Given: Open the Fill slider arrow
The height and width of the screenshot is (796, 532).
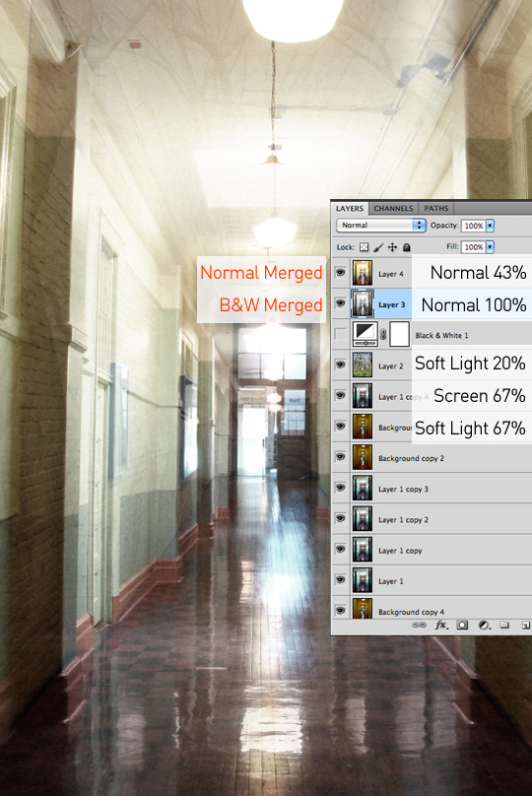Looking at the screenshot, I should click(x=490, y=246).
